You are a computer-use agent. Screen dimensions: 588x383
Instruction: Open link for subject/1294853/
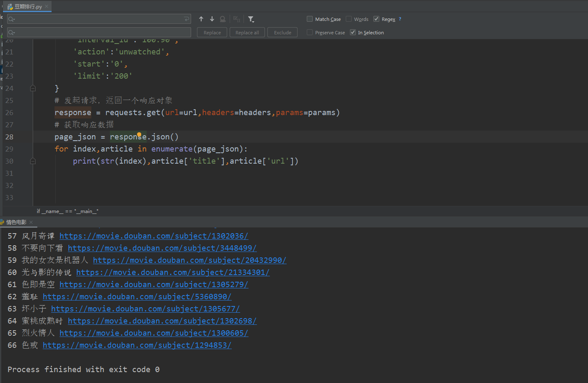tap(137, 345)
